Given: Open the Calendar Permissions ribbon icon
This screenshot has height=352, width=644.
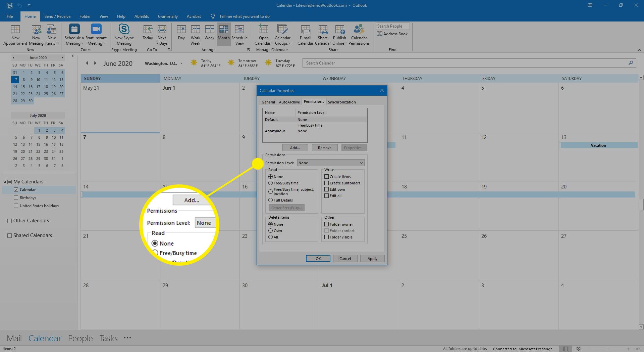Looking at the screenshot, I should tap(359, 35).
